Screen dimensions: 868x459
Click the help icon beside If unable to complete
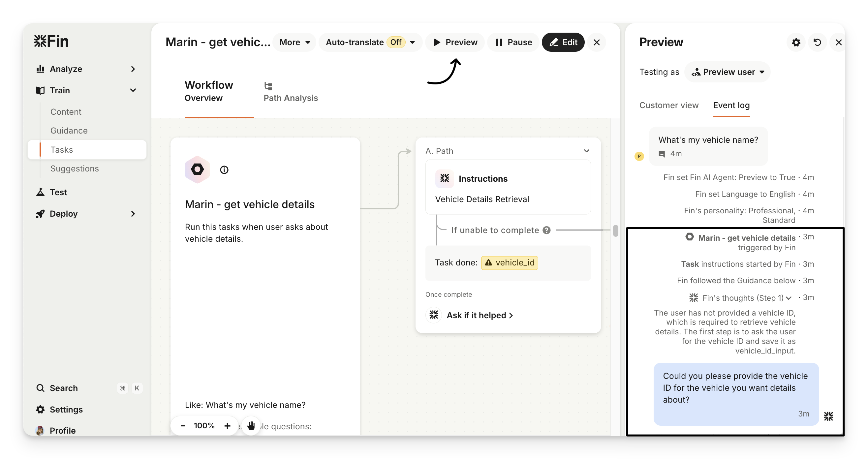point(546,230)
